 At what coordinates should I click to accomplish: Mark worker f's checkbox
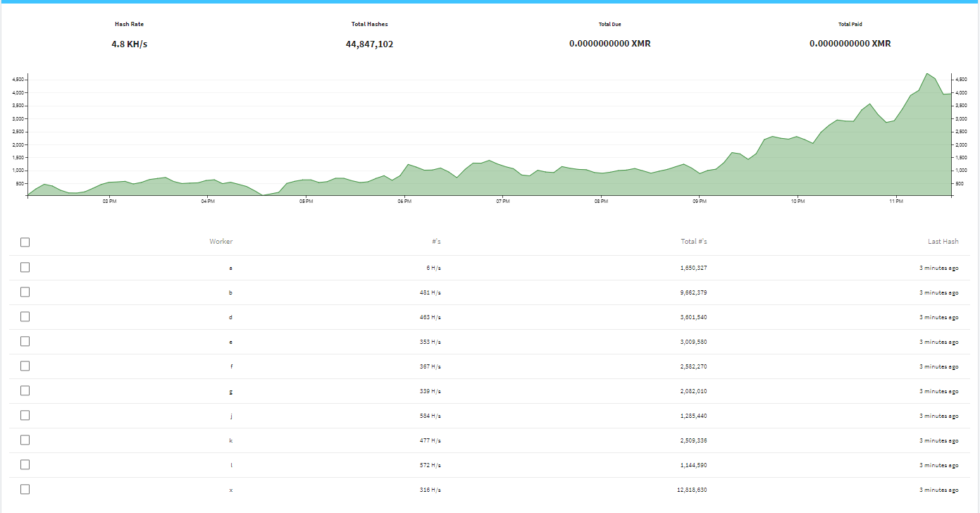[25, 366]
